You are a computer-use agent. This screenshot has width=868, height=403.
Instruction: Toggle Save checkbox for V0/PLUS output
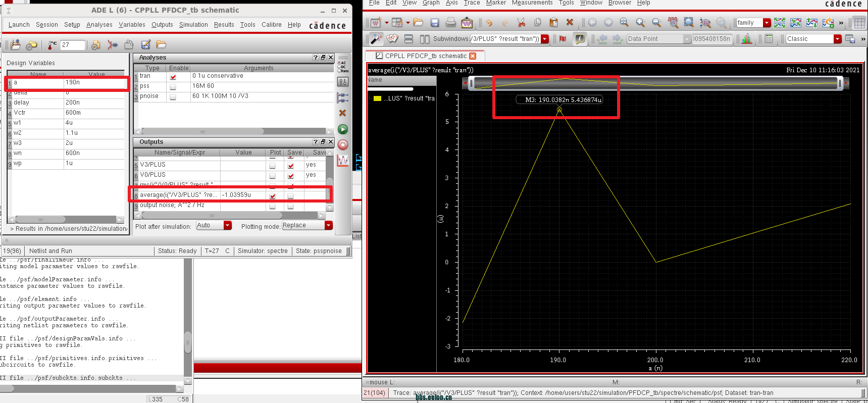pyautogui.click(x=291, y=176)
